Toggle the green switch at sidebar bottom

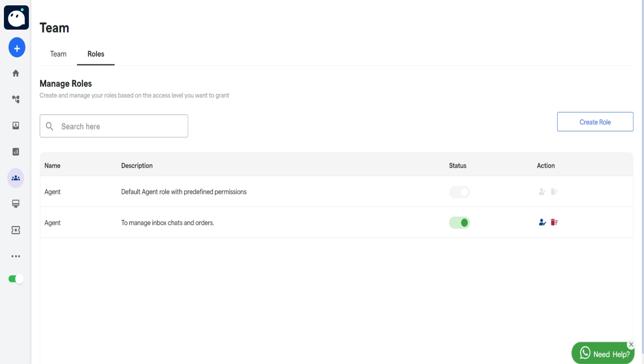point(15,279)
